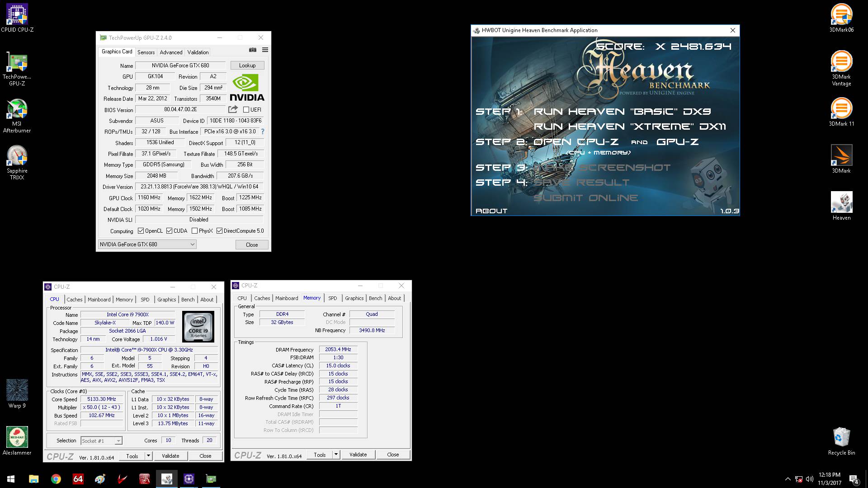Image resolution: width=868 pixels, height=488 pixels.
Task: Toggle CUDA checkbox
Action: click(169, 231)
